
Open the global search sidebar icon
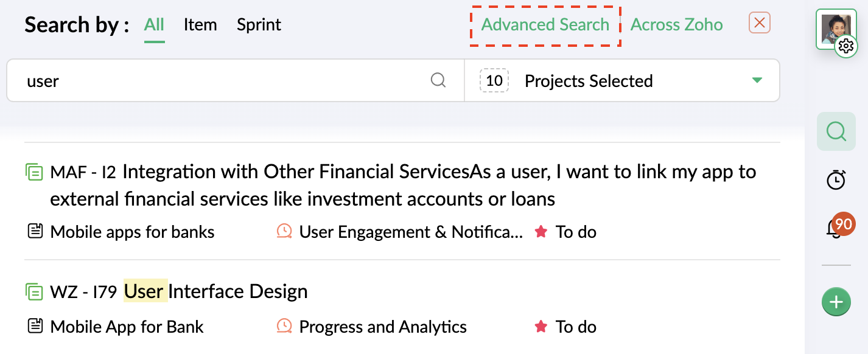coord(836,131)
